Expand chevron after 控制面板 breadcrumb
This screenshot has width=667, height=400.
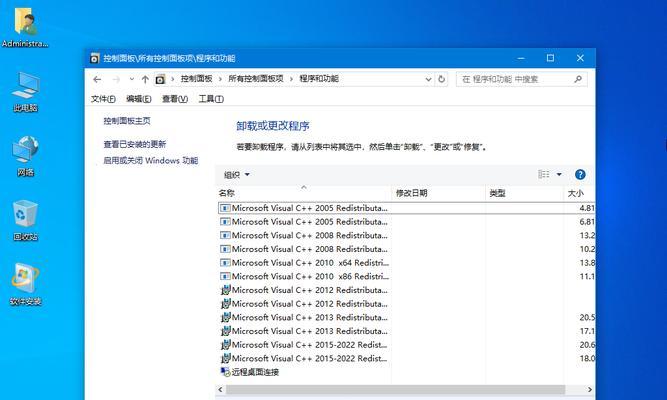pos(220,79)
